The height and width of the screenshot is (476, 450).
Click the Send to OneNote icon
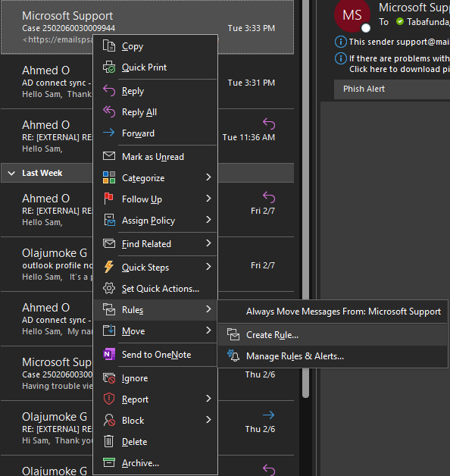[x=109, y=354]
